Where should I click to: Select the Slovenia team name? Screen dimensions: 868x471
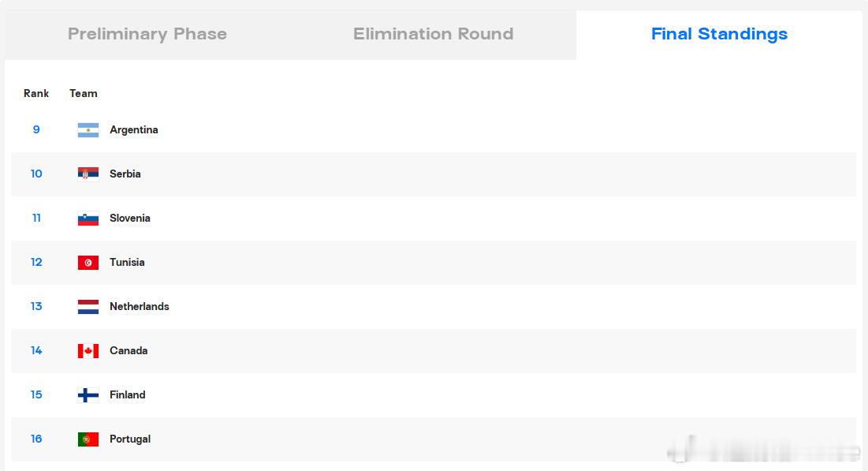[x=130, y=219]
